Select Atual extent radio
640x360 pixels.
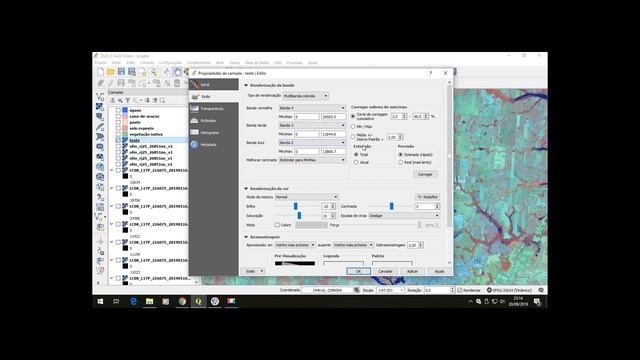356,162
